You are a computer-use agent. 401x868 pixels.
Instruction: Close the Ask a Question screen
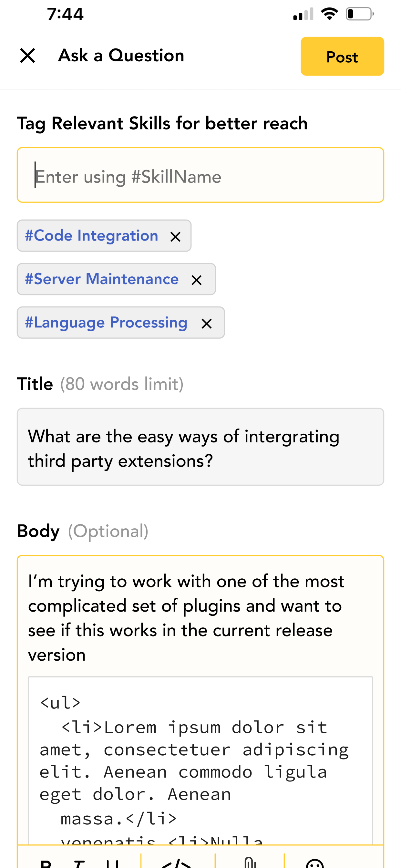(28, 56)
